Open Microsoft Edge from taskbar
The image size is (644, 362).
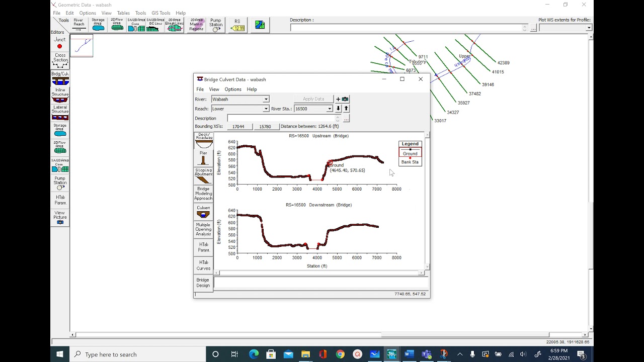(254, 354)
